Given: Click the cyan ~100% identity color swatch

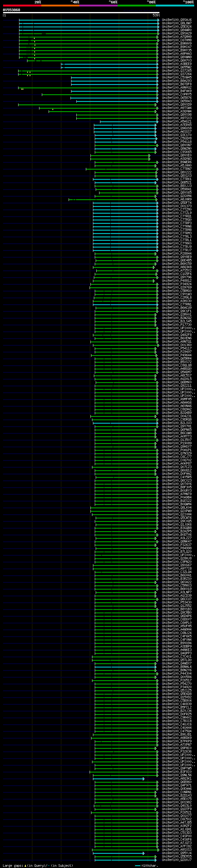Looking at the screenshot, I should pos(175,6).
